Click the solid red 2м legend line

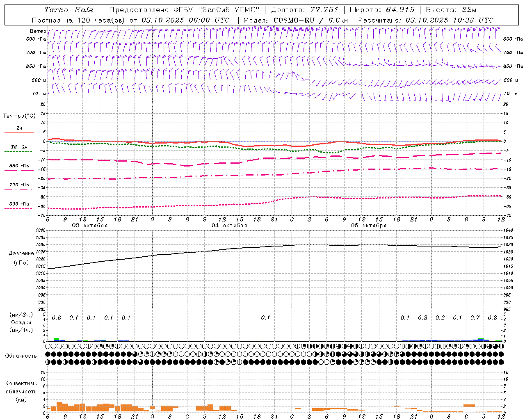coord(19,133)
